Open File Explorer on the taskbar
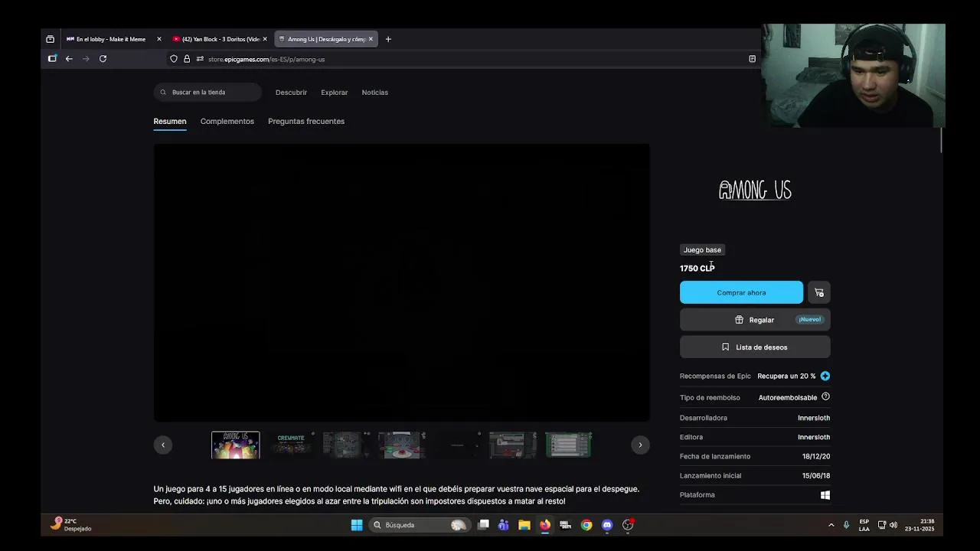Screen dimensions: 980x551 (524, 525)
